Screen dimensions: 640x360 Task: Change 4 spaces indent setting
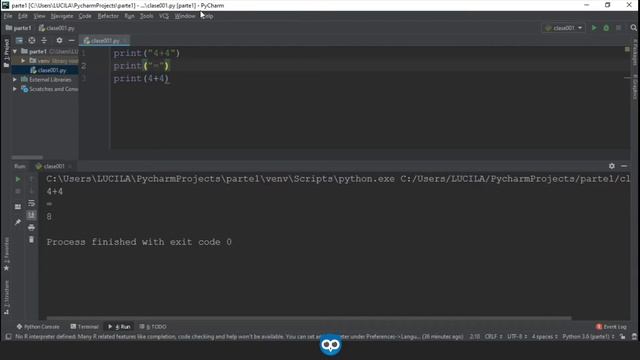coord(544,337)
